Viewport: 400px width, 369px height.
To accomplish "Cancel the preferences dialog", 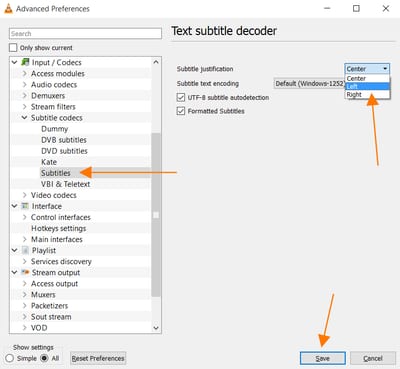I will pyautogui.click(x=373, y=358).
